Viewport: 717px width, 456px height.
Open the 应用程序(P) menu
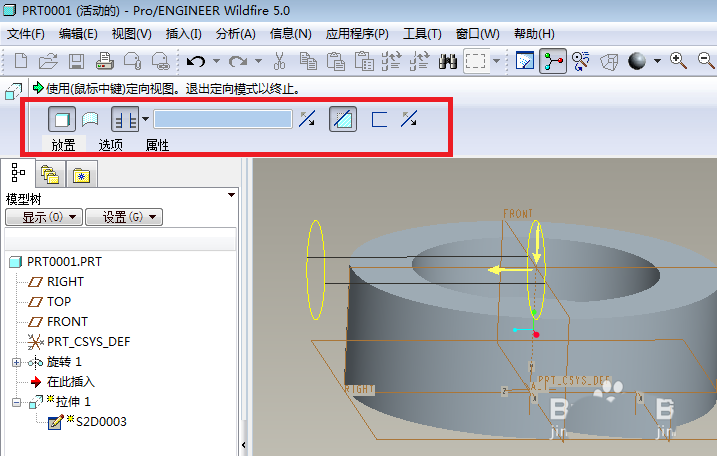pos(357,33)
